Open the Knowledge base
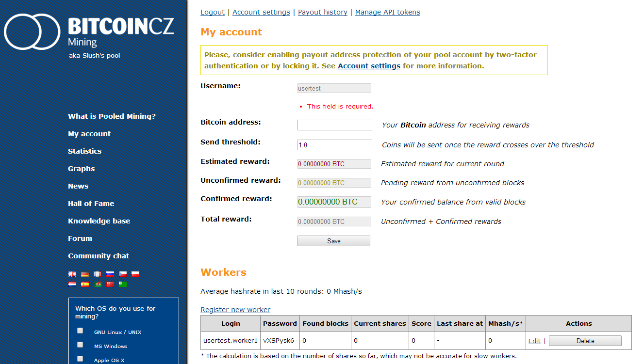This screenshot has width=644, height=364. [x=99, y=221]
